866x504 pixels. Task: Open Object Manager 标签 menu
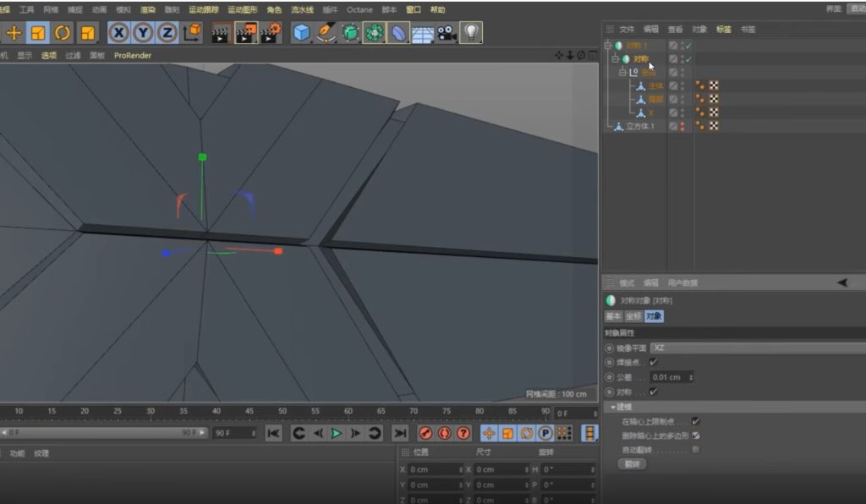(x=724, y=30)
